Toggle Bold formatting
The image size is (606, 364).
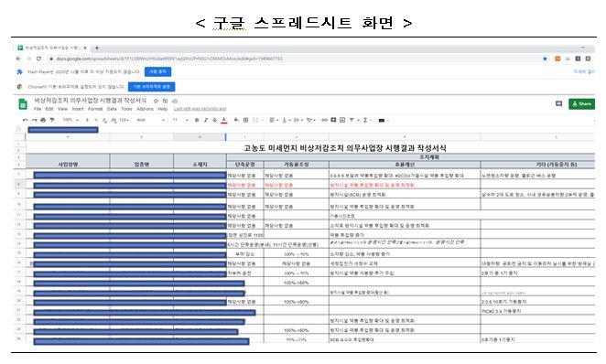click(197, 120)
